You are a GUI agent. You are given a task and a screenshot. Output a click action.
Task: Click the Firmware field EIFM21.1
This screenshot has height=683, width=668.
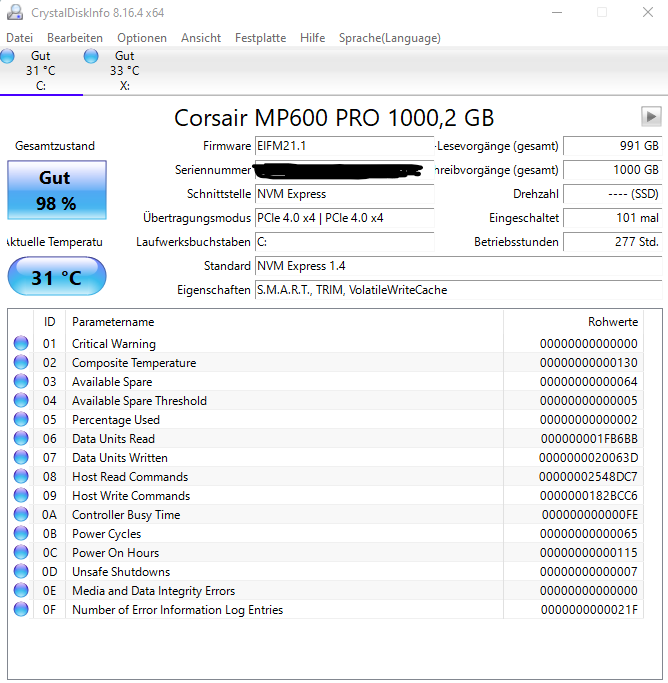(x=344, y=146)
